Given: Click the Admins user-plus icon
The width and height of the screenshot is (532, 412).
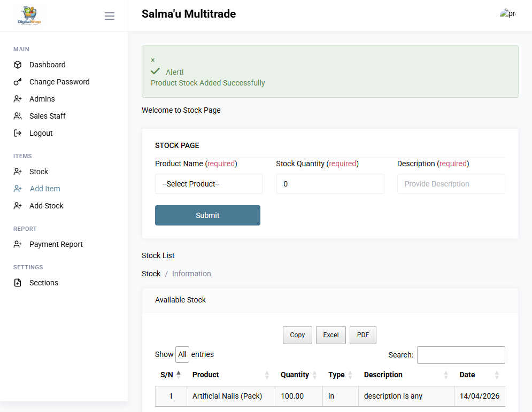Looking at the screenshot, I should 18,99.
